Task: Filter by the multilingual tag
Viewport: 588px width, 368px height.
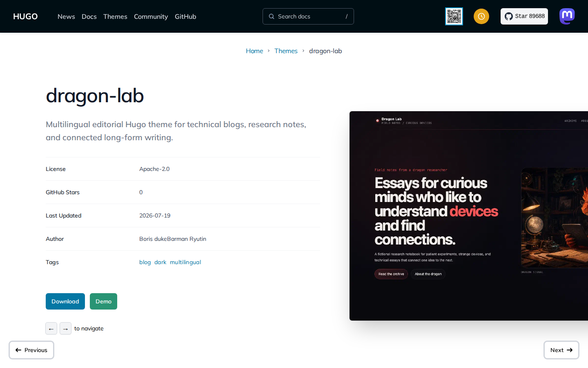Action: 185,262
